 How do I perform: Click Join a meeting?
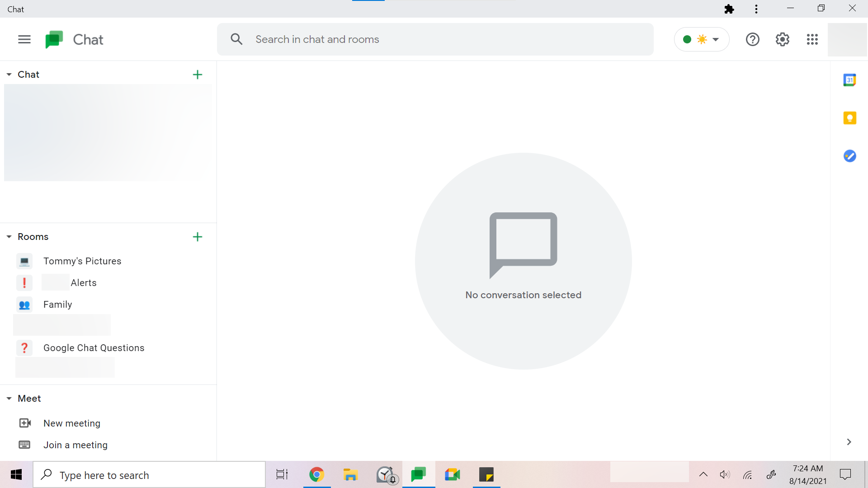tap(75, 445)
